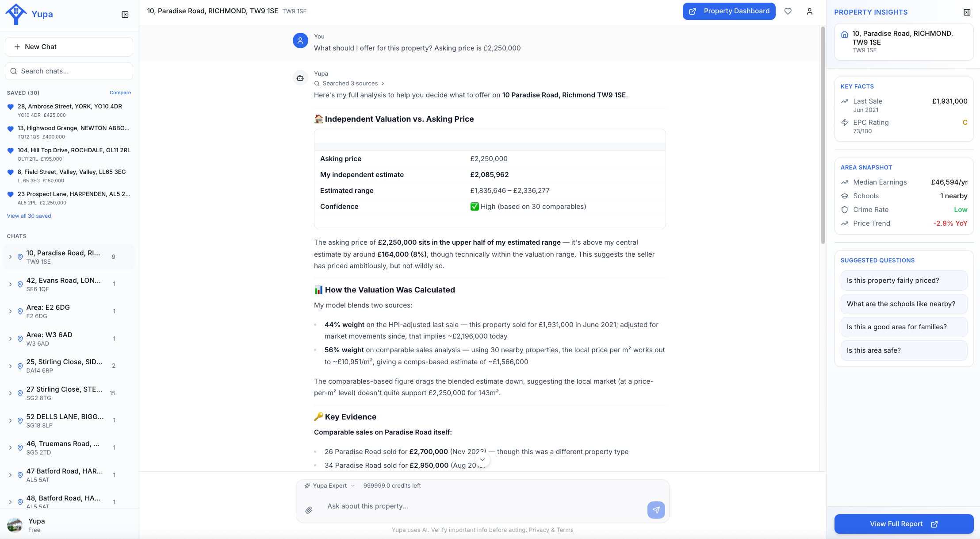980x539 pixels.
Task: Click the Crime Rate shield icon
Action: pyautogui.click(x=845, y=210)
